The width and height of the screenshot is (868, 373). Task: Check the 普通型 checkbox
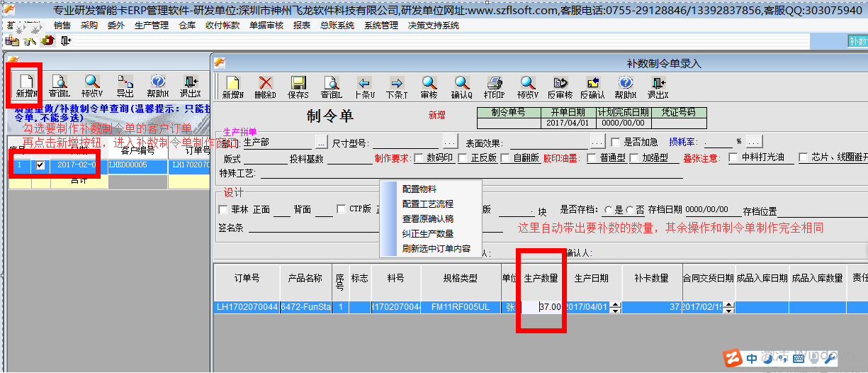coord(592,158)
